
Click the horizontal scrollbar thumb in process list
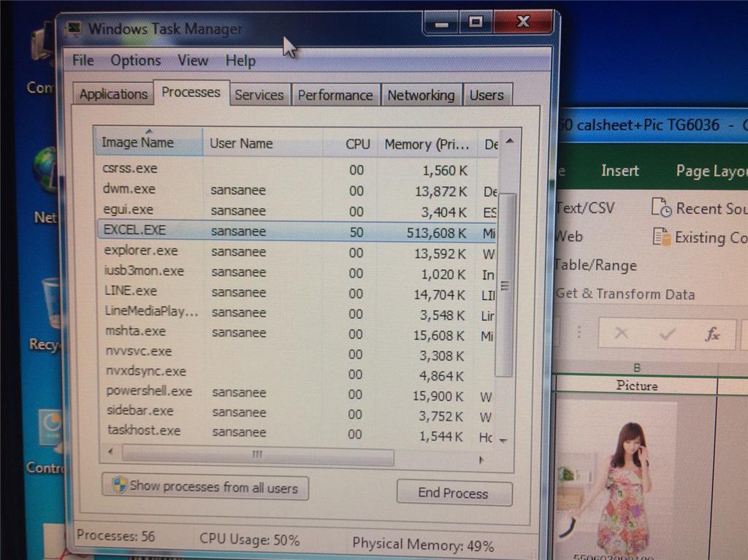pyautogui.click(x=258, y=454)
